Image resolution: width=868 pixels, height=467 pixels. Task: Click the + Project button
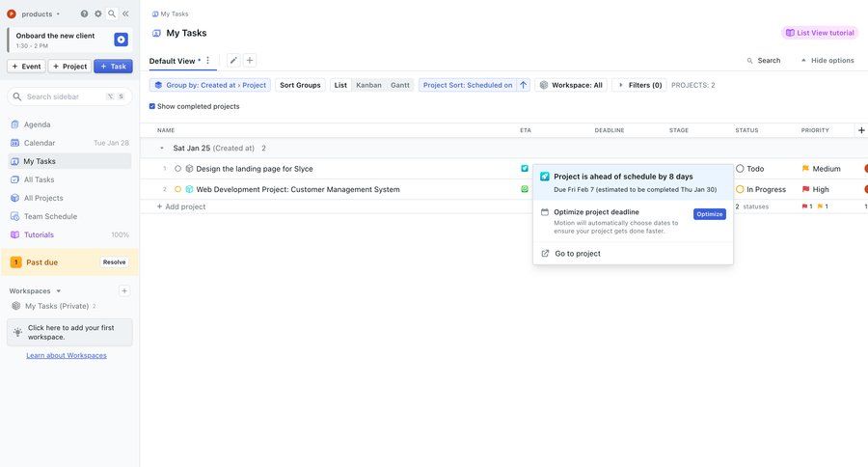(69, 67)
